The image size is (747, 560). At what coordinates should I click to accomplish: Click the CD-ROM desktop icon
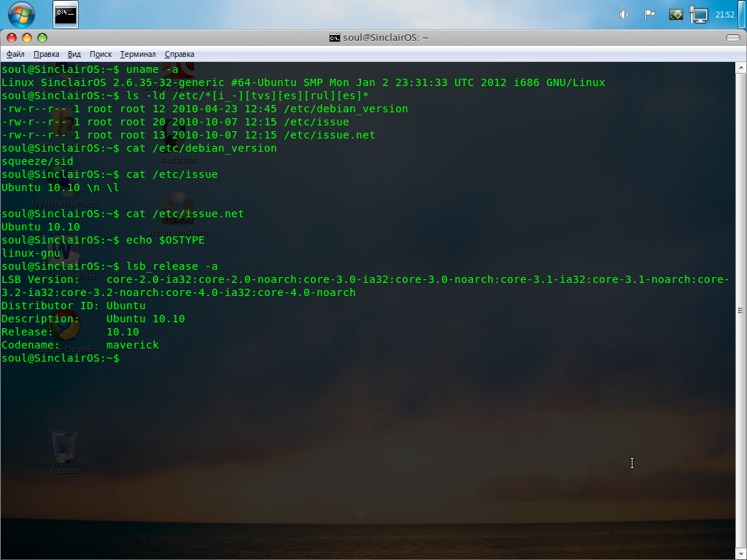pos(178,208)
